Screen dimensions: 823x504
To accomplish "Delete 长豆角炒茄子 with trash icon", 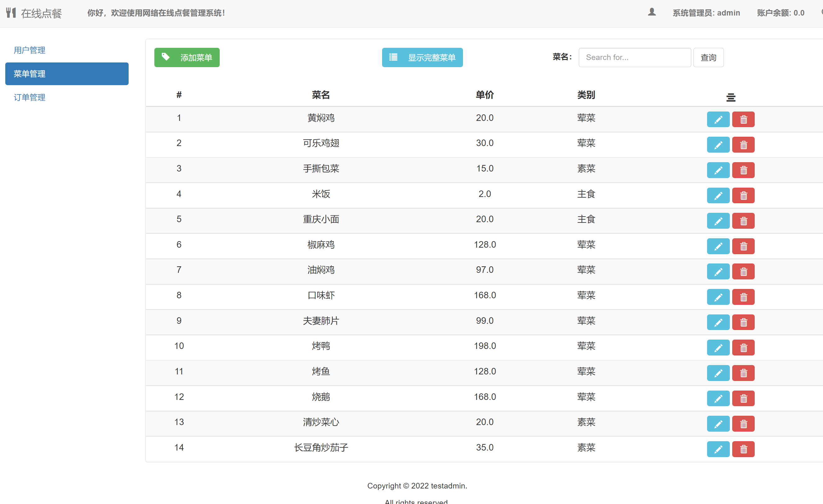I will (x=743, y=449).
